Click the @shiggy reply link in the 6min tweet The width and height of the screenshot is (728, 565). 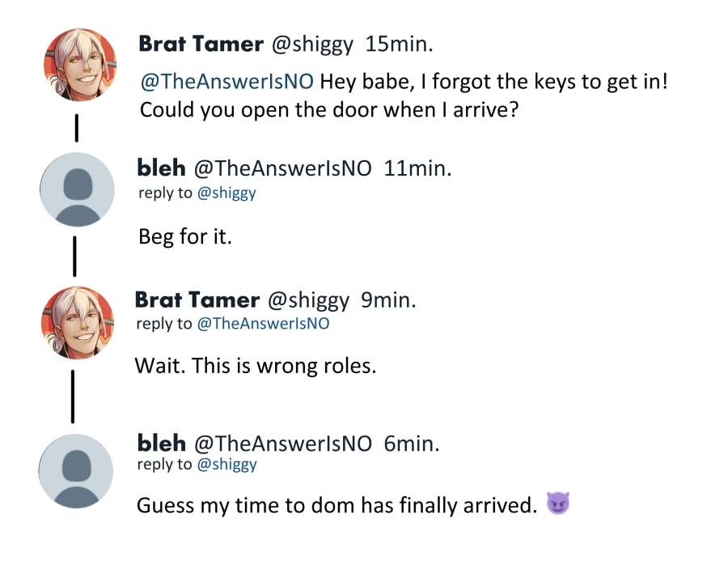pos(226,464)
